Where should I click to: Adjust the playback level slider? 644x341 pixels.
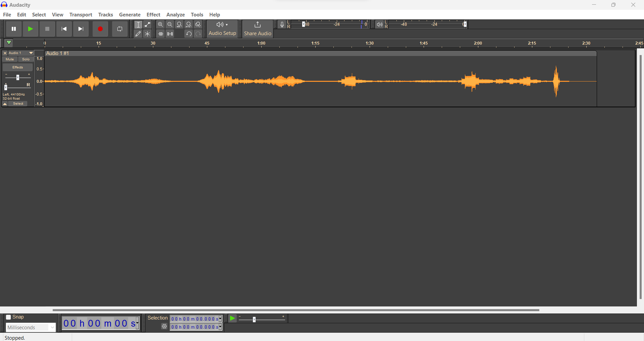click(x=465, y=24)
